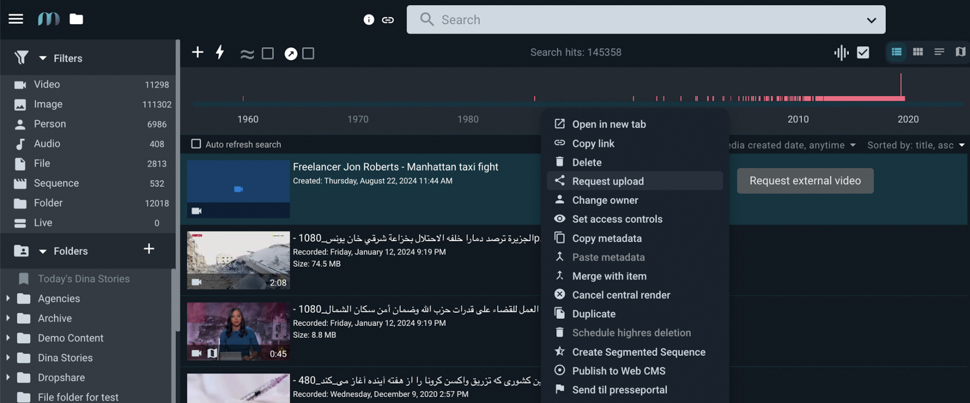Open File folder for test
The image size is (970, 403).
point(78,397)
